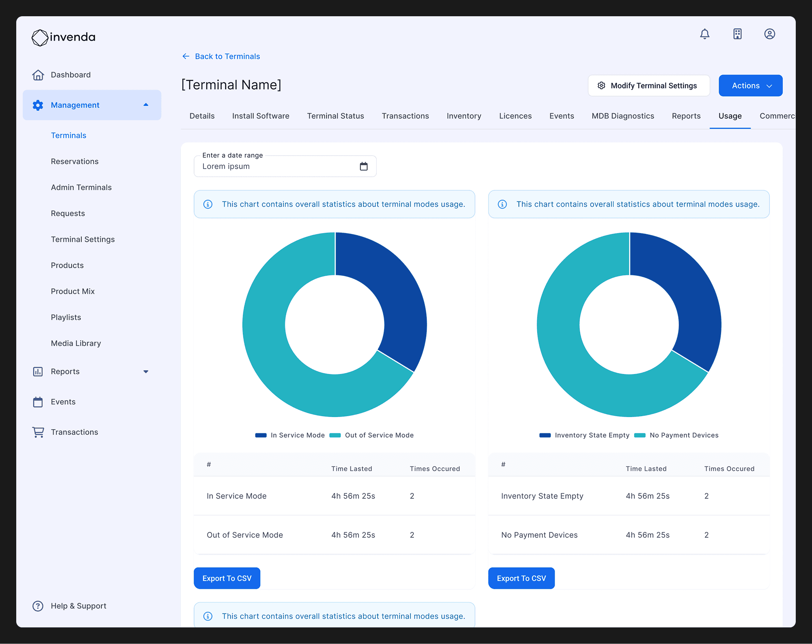Screen dimensions: 812x644
Task: Open the user profile icon
Action: [x=769, y=34]
